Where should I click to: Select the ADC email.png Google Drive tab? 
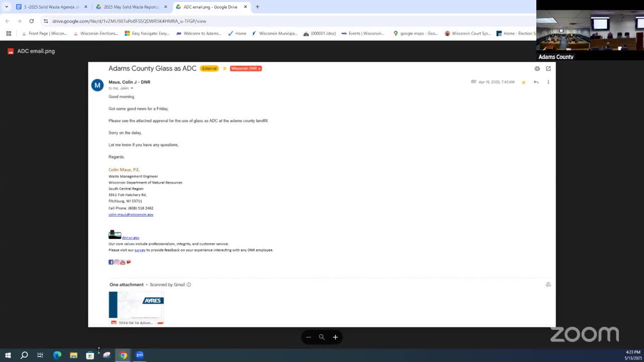(x=211, y=7)
